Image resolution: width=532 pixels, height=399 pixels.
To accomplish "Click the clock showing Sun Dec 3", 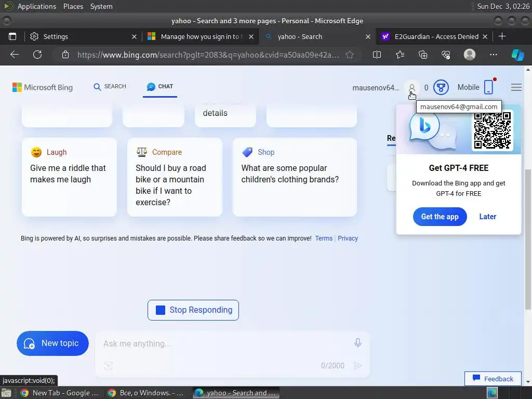I will 502,6.
